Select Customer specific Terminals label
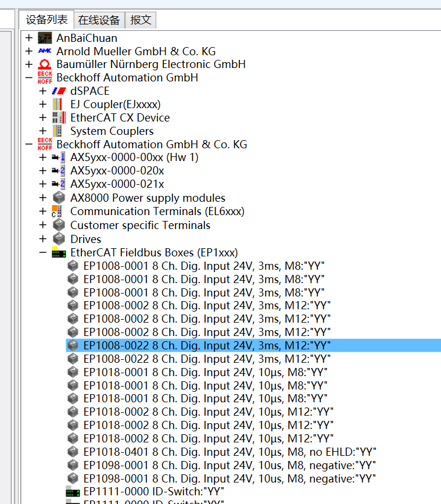Screen dimensions: 441x504 (x=141, y=225)
